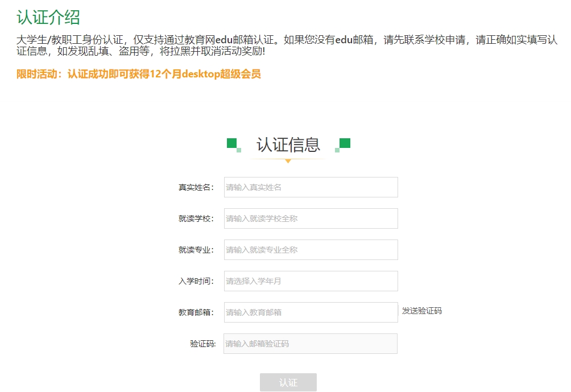Screen dimensions: 571x392
Task: Click the 就读学校 field label
Action: click(x=196, y=219)
